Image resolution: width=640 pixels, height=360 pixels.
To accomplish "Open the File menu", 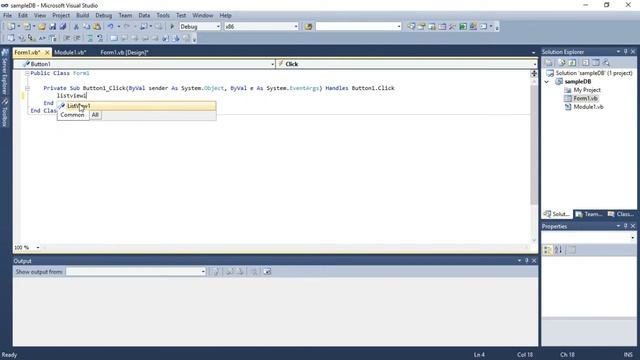I will coord(7,15).
